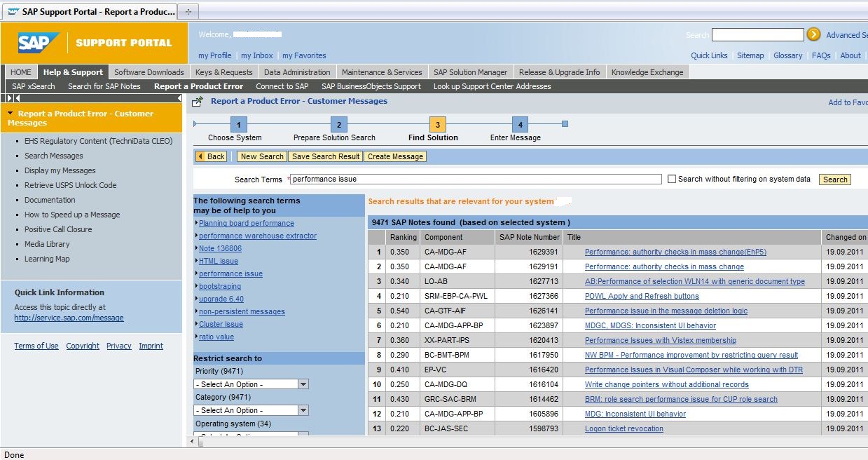Open the Media Library navigation item
868x460 pixels.
pos(47,244)
